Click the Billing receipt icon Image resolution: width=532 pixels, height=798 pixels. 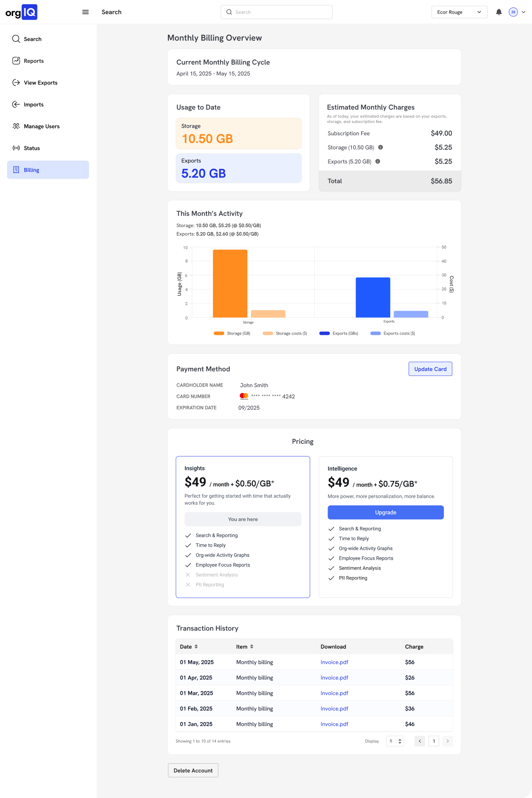(16, 170)
